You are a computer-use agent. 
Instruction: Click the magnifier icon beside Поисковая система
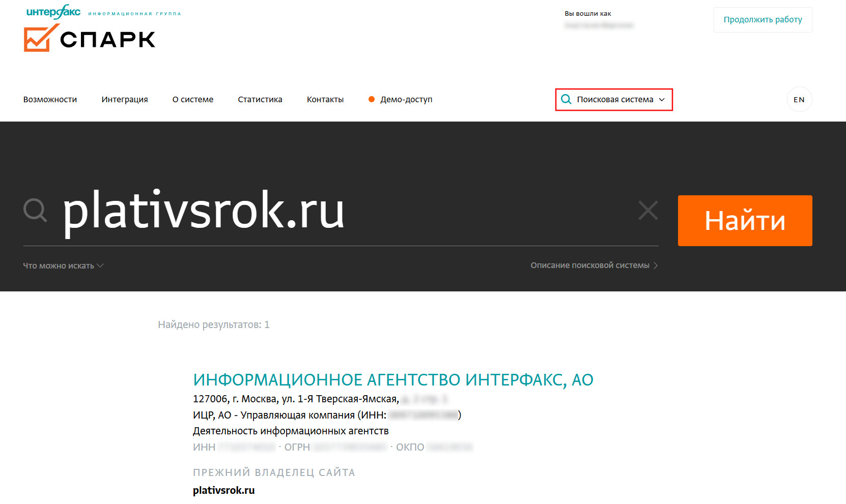[566, 100]
